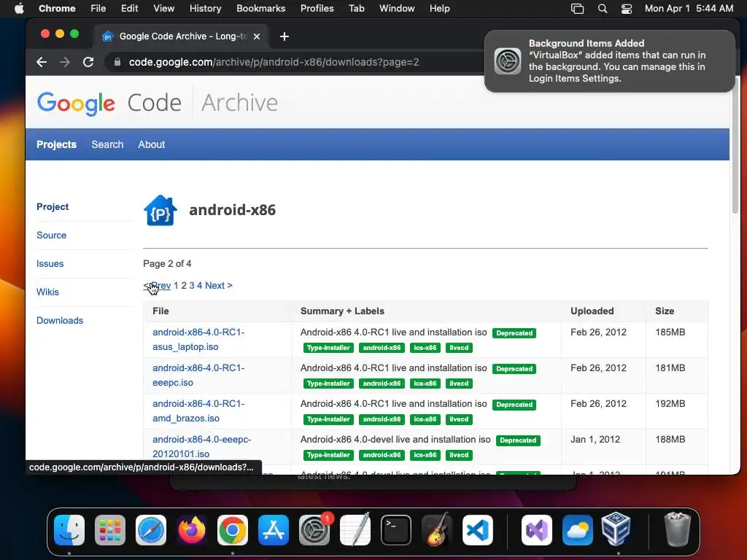Image resolution: width=747 pixels, height=560 pixels.
Task: Click About in the blue nav bar
Action: coord(152,144)
